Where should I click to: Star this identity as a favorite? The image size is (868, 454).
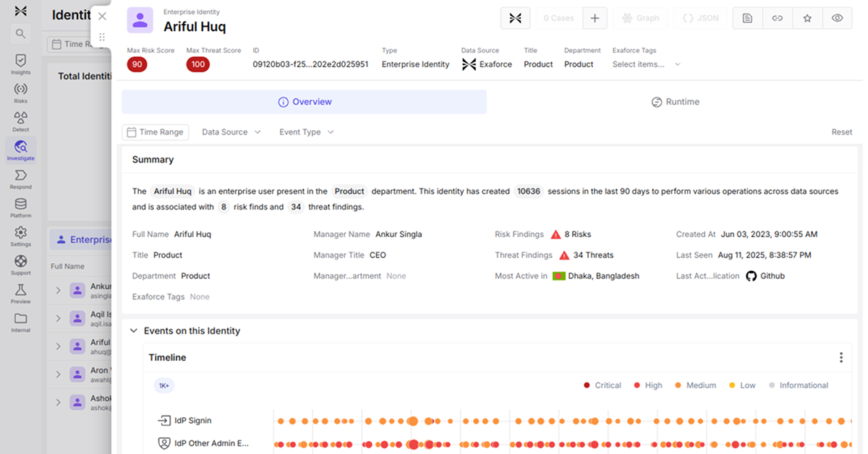click(x=807, y=18)
